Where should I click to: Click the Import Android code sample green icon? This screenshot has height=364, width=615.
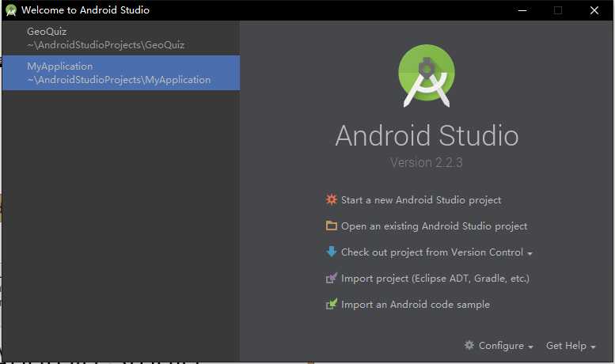[x=332, y=304]
